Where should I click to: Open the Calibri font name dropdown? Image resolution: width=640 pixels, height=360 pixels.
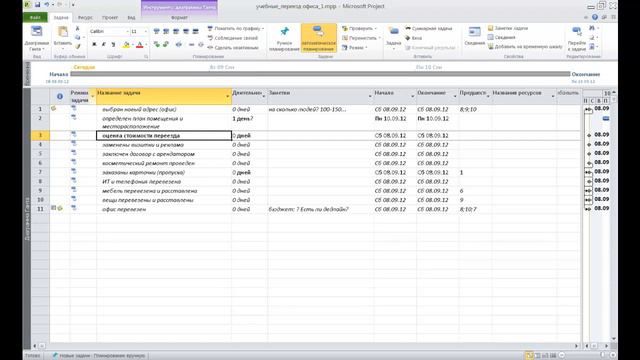point(127,31)
